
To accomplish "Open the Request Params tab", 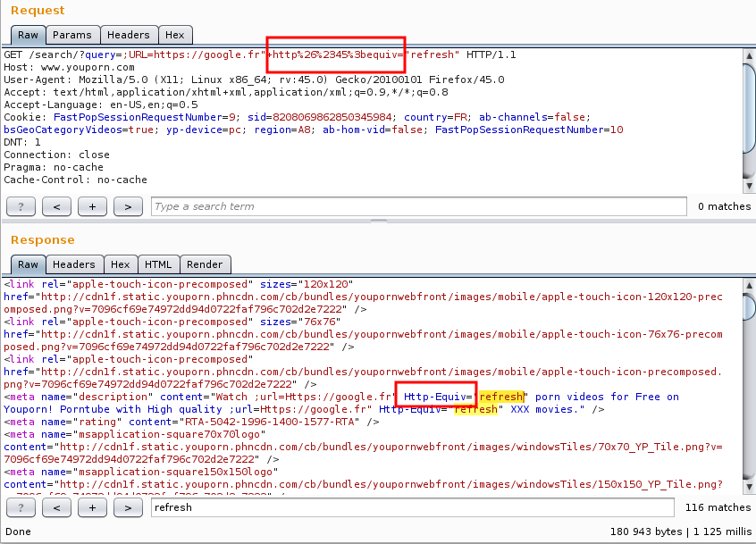I will point(72,35).
